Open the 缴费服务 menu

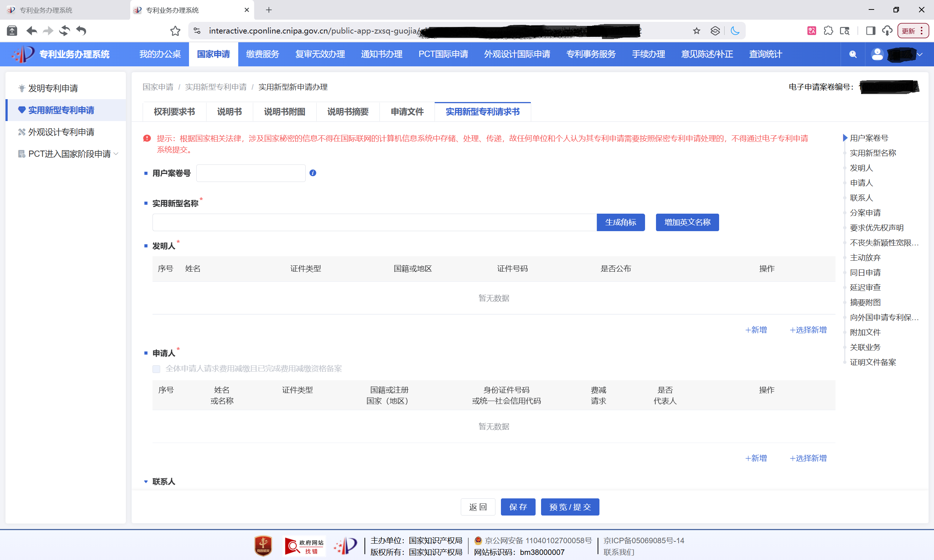262,54
